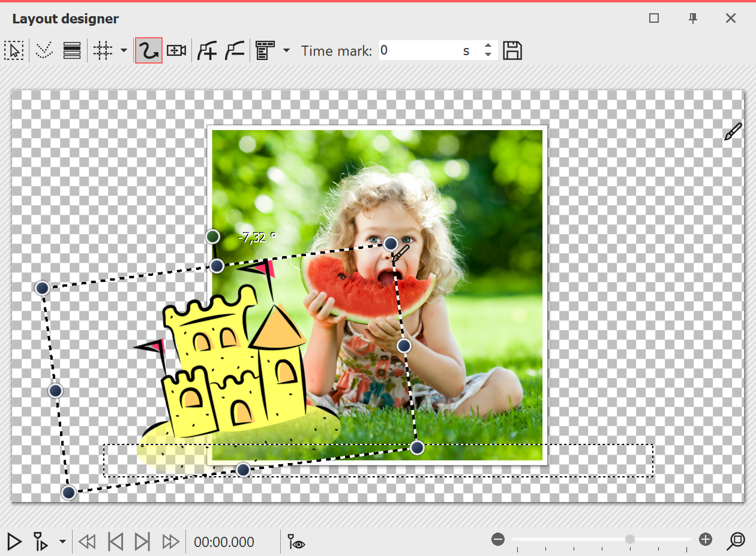756x556 pixels.
Task: Click the Layout designer title
Action: pos(65,19)
